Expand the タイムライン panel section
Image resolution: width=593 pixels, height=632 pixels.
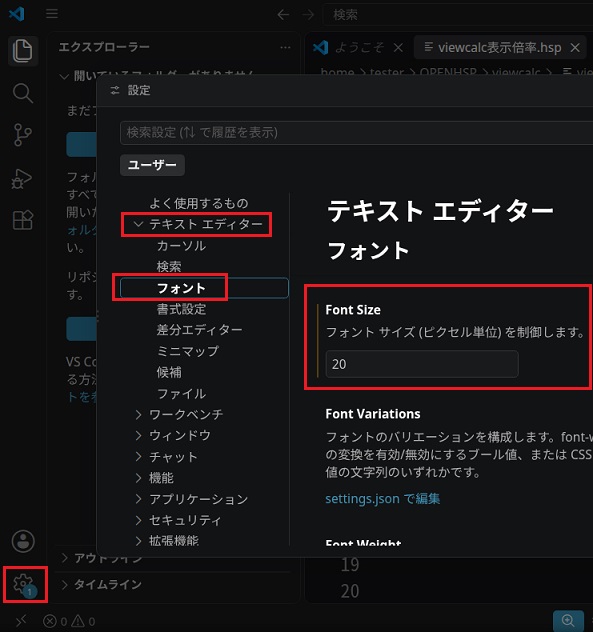tap(102, 584)
